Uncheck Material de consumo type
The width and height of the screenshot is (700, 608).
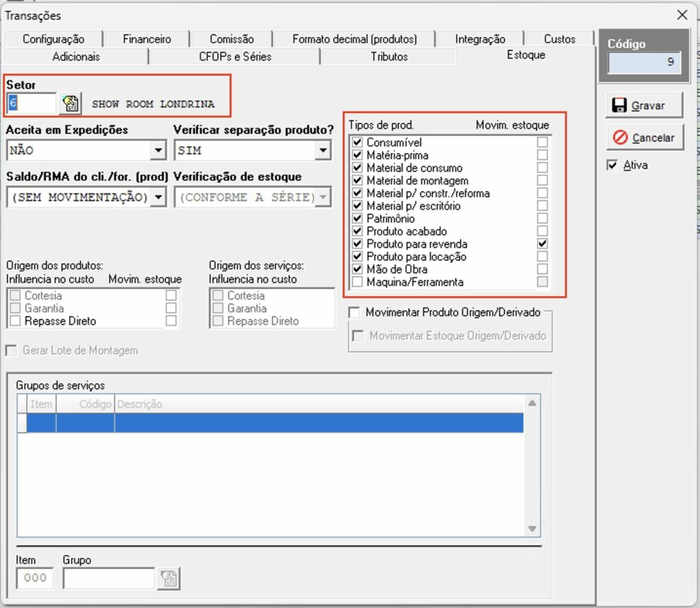click(357, 168)
